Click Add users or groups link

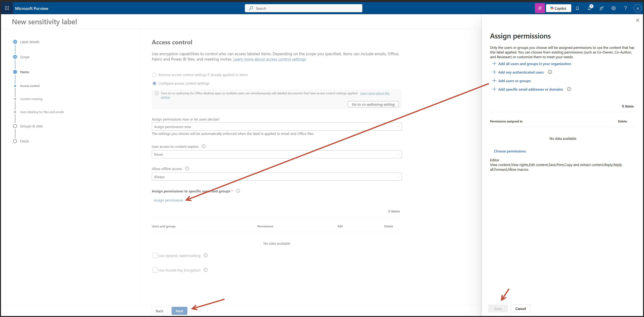[x=514, y=81]
